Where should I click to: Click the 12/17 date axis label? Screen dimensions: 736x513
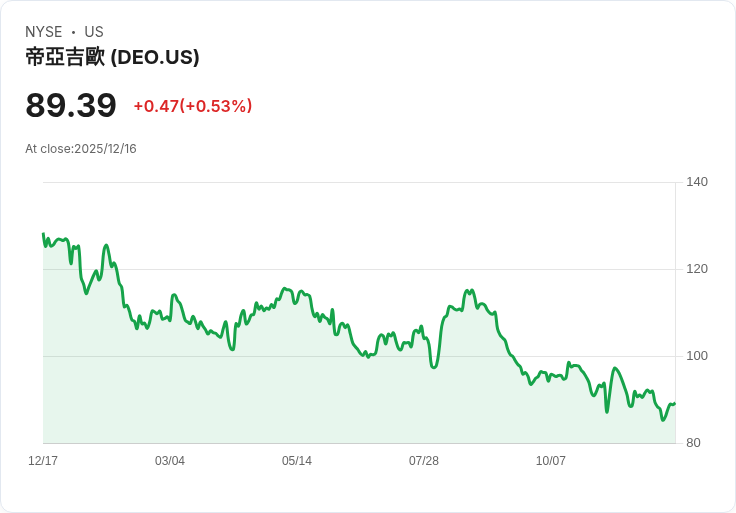pos(43,461)
